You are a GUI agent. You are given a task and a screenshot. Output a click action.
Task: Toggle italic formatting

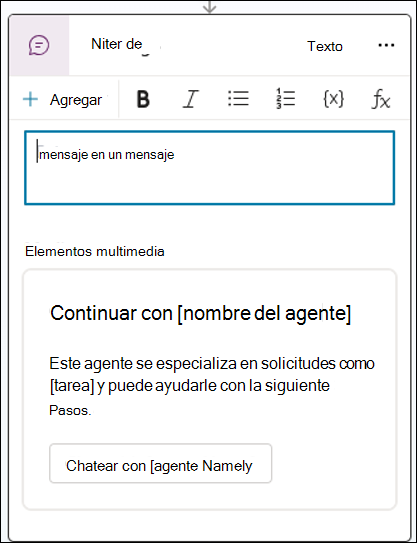tap(190, 100)
